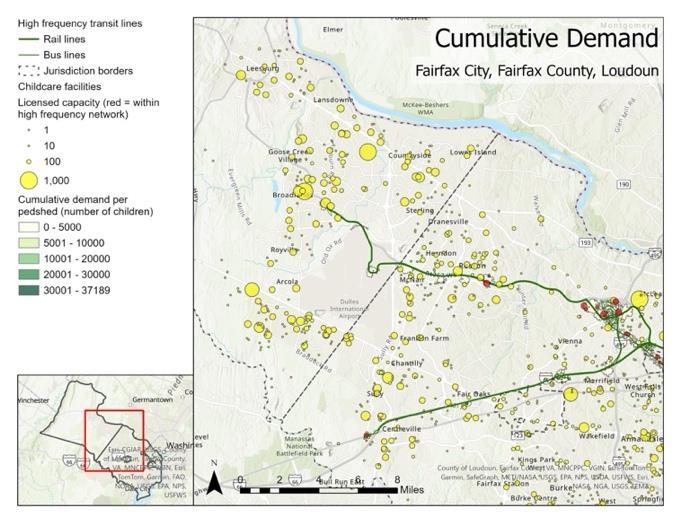This screenshot has width=682, height=526.
Task: Click the Bus lines gray line symbol
Action: tap(28, 55)
